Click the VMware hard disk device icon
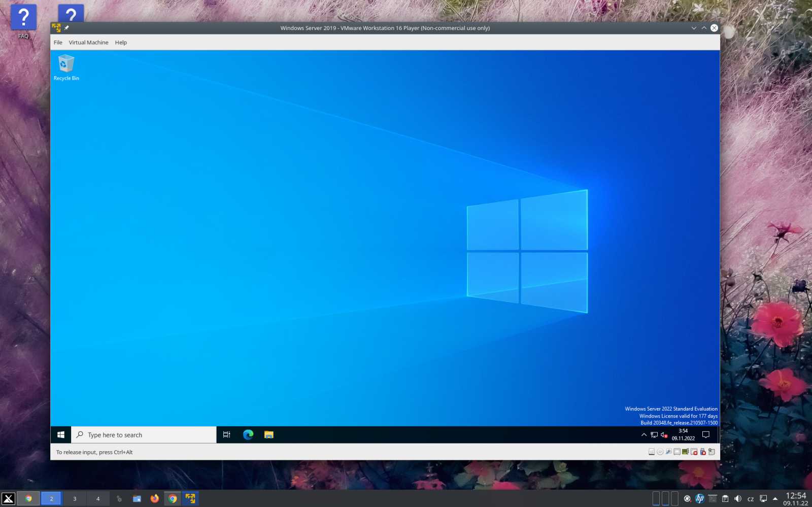812x507 pixels. tap(652, 452)
